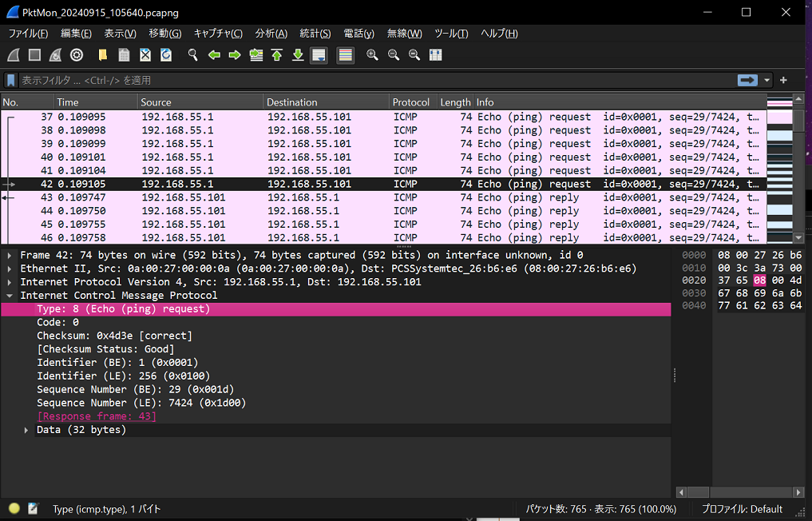
Task: Save this capture file
Action: tap(124, 55)
